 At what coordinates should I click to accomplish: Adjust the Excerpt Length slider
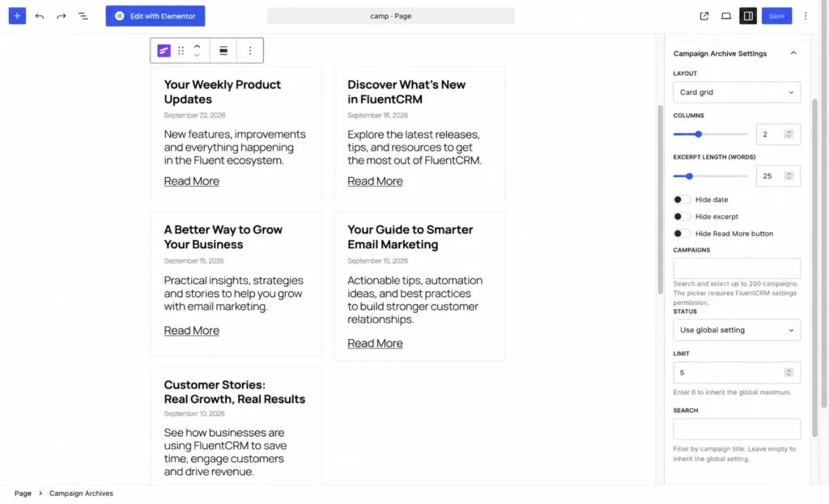pos(689,176)
